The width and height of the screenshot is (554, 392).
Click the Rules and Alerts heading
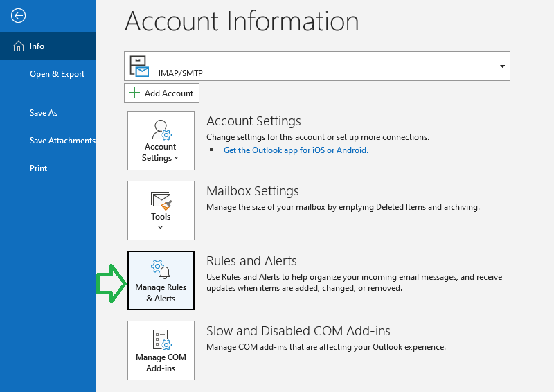tap(251, 261)
